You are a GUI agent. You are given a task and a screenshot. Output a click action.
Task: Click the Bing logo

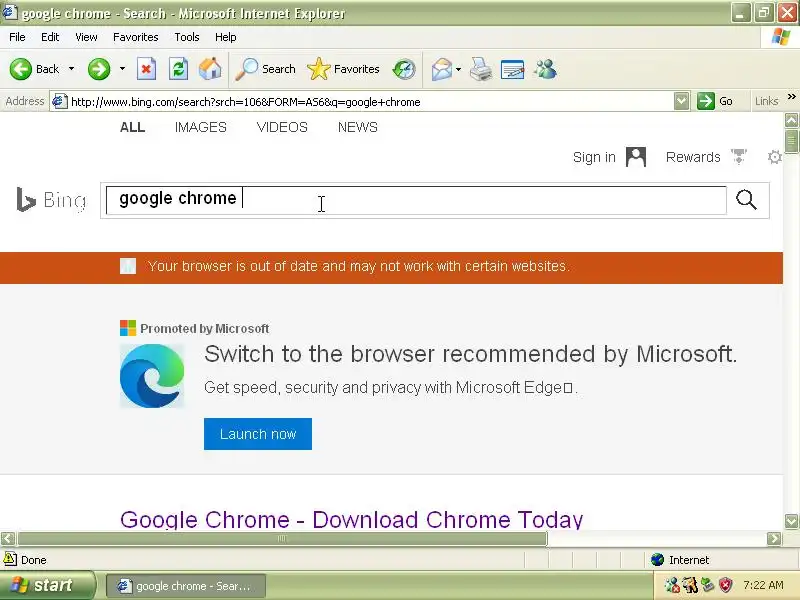pos(52,199)
